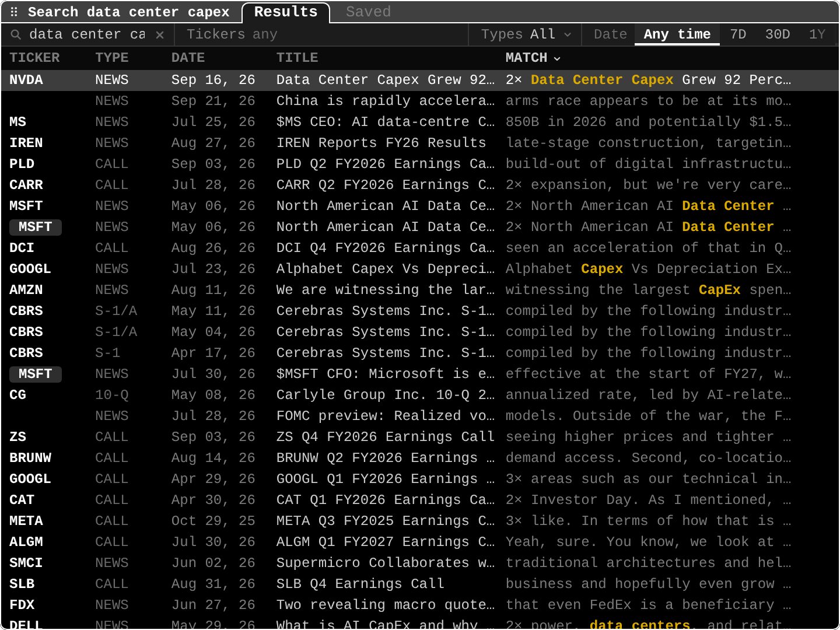Clear the search query with the x
The width and height of the screenshot is (840, 630).
click(160, 35)
